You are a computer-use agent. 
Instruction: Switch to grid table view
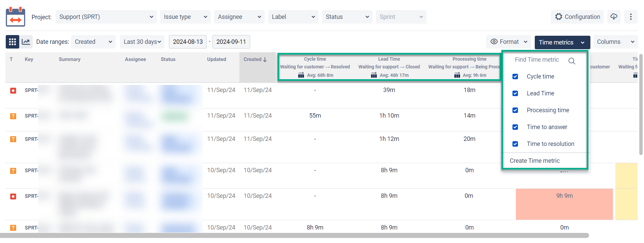pyautogui.click(x=12, y=42)
